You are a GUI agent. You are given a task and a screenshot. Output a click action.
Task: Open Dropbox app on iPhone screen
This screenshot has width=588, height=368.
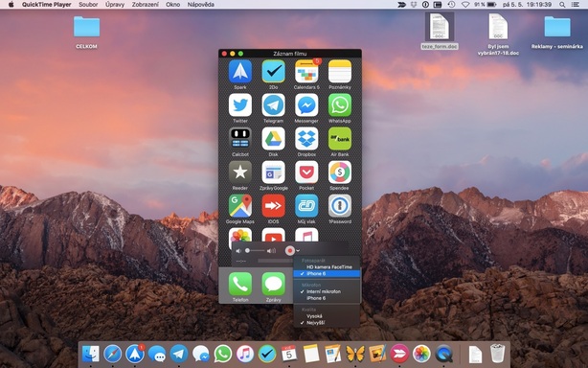point(306,138)
